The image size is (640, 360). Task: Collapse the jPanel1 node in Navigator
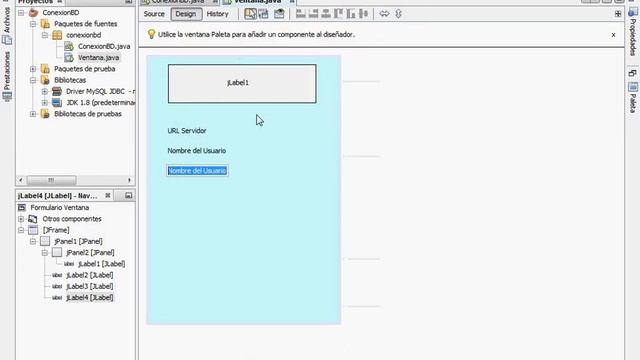tap(33, 242)
